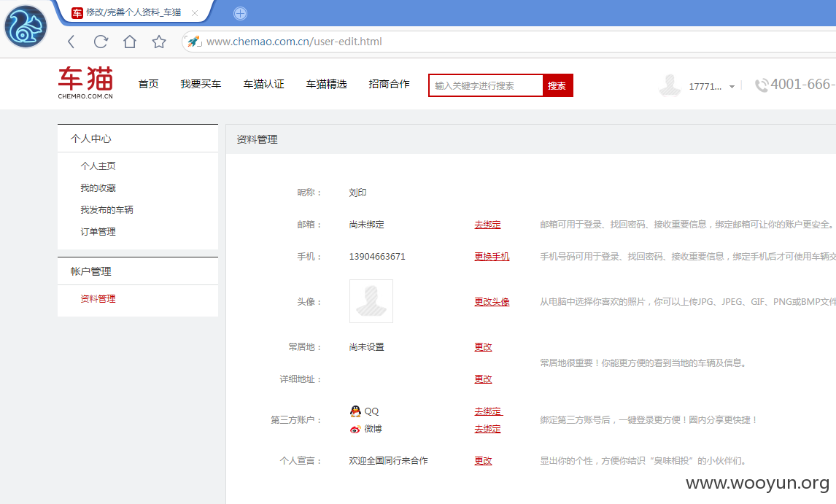Open 订单管理 in the sidebar
836x504 pixels.
pos(98,231)
